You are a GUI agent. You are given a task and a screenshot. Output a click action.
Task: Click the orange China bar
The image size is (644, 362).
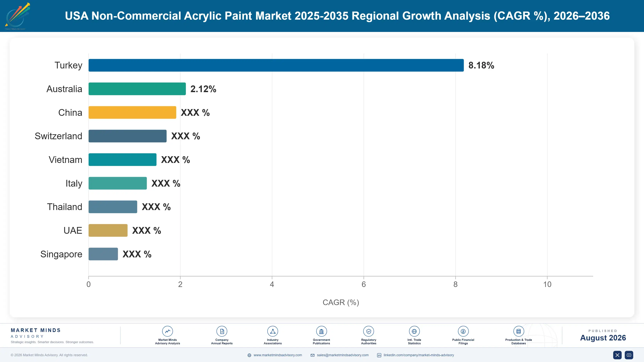pyautogui.click(x=132, y=112)
